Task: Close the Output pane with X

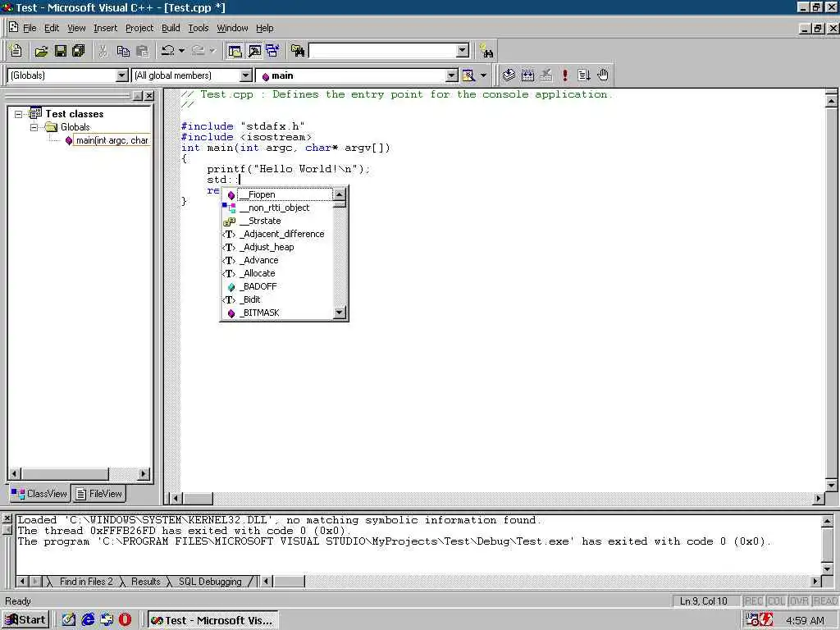Action: click(7, 518)
